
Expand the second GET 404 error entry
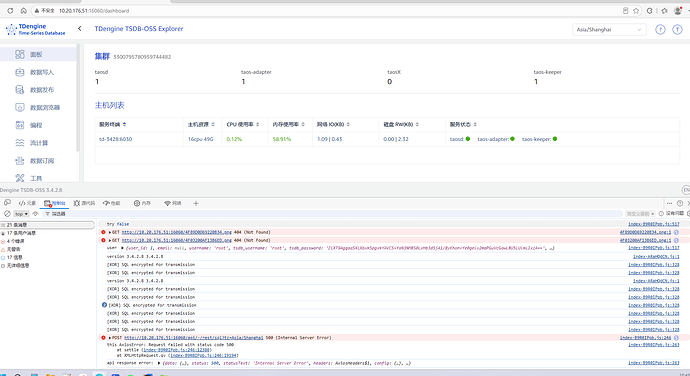click(x=110, y=240)
